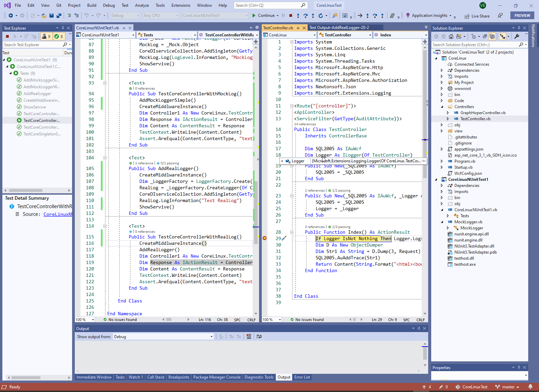Open the CoreLinuxN source link in test details
The height and width of the screenshot is (392, 539).
click(x=58, y=214)
